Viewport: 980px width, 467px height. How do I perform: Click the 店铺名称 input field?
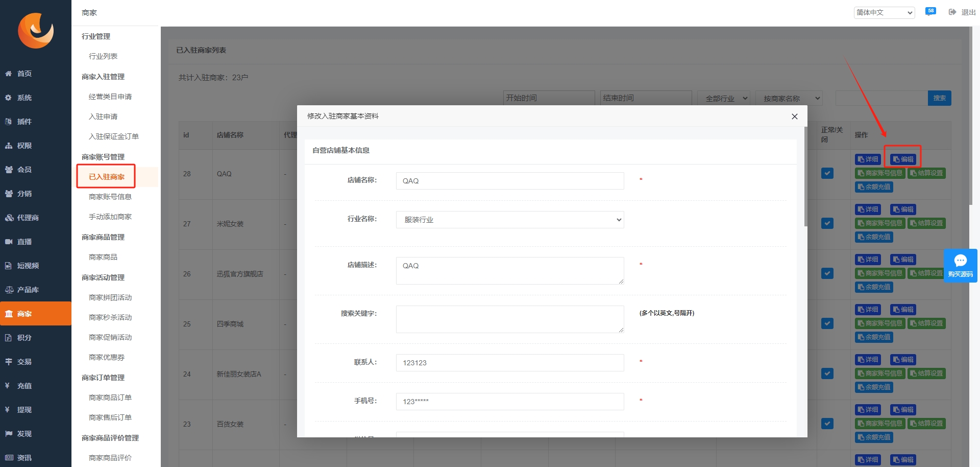(510, 181)
